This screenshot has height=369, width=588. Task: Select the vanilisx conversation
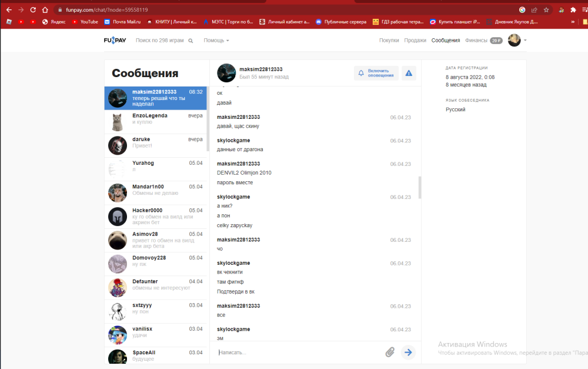pyautogui.click(x=155, y=334)
